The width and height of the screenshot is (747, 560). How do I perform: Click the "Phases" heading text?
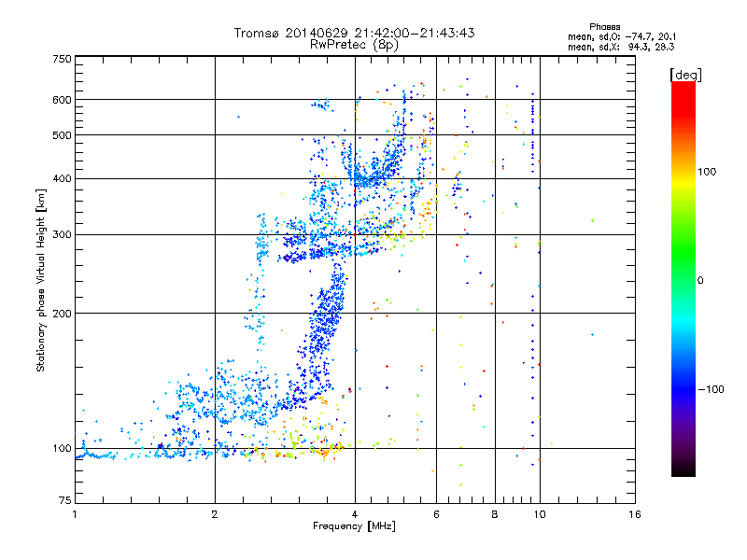(x=604, y=27)
